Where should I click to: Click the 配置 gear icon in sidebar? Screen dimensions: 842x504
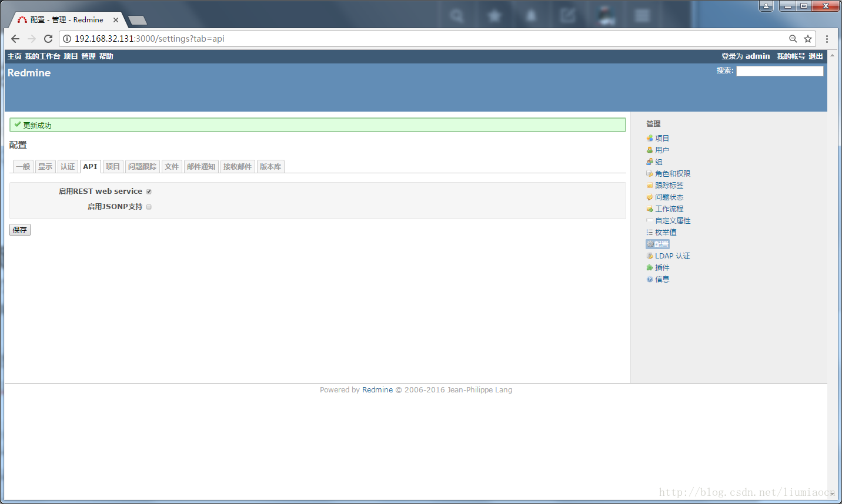tap(650, 244)
